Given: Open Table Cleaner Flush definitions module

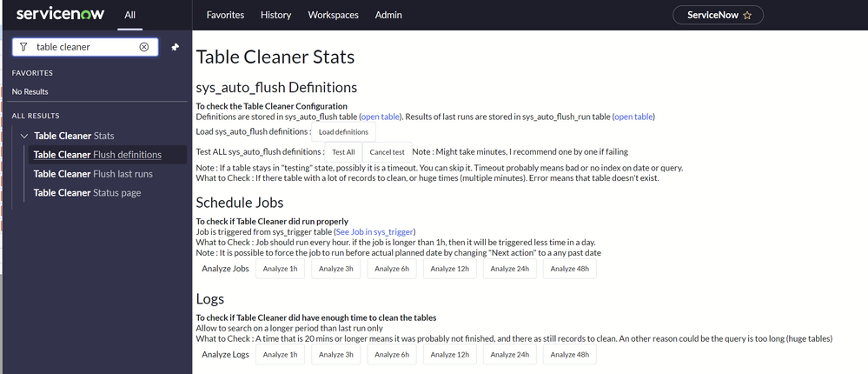Looking at the screenshot, I should click(x=108, y=155).
